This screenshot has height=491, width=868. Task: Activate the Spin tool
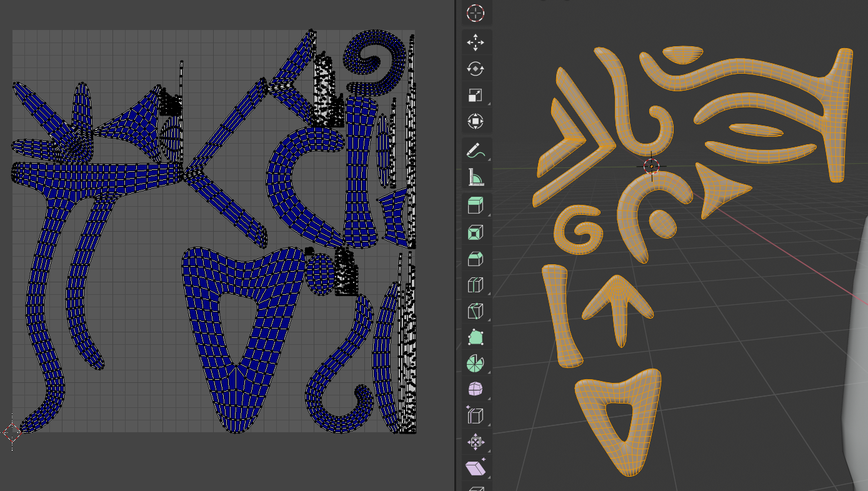coord(476,364)
